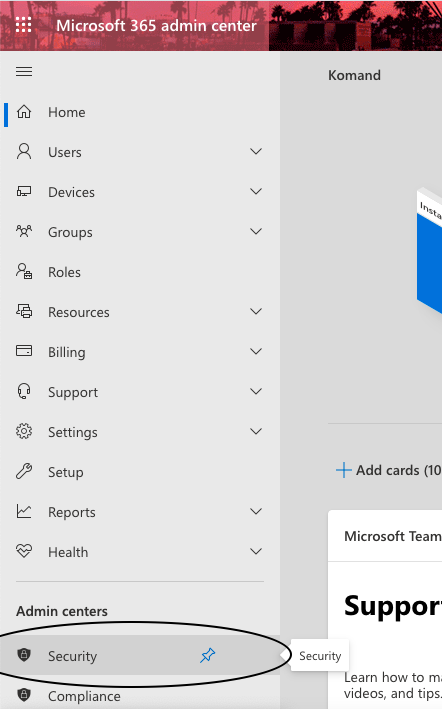This screenshot has width=442, height=709.
Task: Open the Setup navigation item
Action: pyautogui.click(x=140, y=472)
